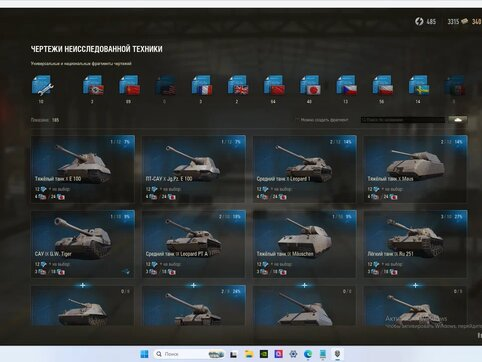Image resolution: width=482 pixels, height=362 pixels.
Task: Open the Тяжёлый танк IX Mäuschen card
Action: pos(305,244)
